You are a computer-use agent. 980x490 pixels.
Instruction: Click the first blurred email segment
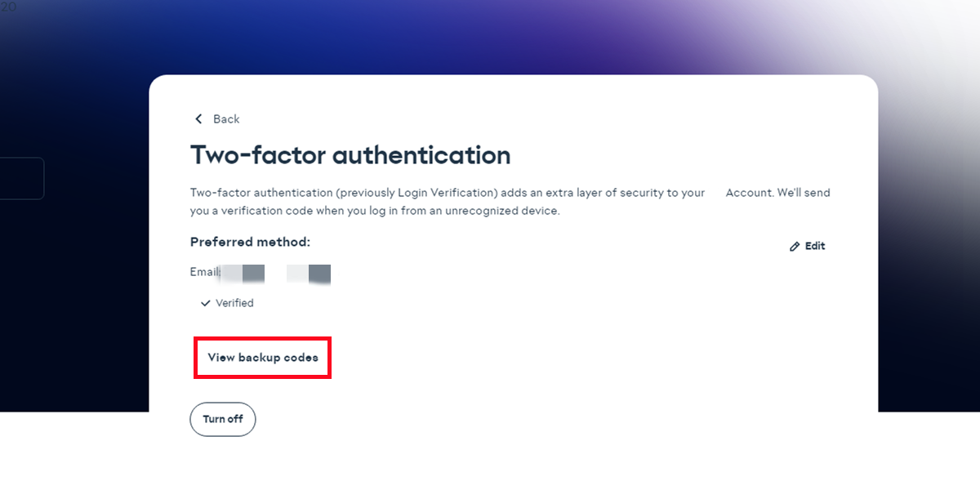pyautogui.click(x=243, y=274)
